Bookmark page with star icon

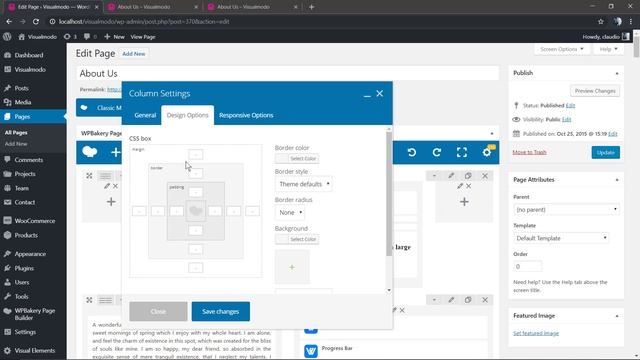click(x=600, y=22)
